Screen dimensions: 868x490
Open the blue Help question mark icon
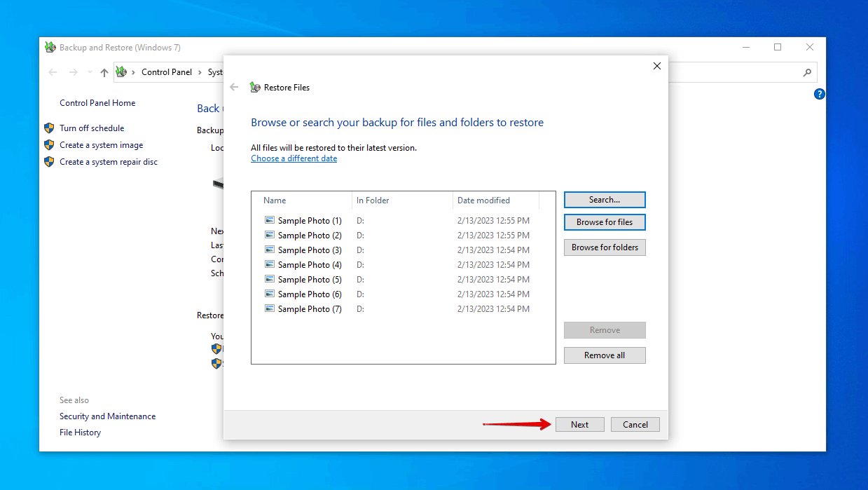pyautogui.click(x=819, y=94)
